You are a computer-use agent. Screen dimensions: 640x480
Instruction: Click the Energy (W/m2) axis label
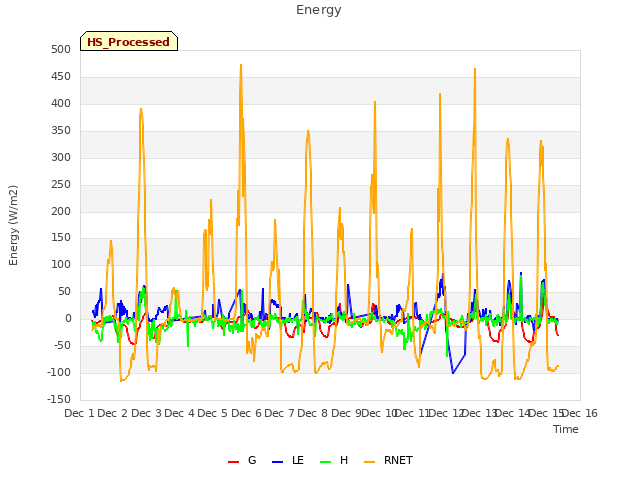point(13,225)
